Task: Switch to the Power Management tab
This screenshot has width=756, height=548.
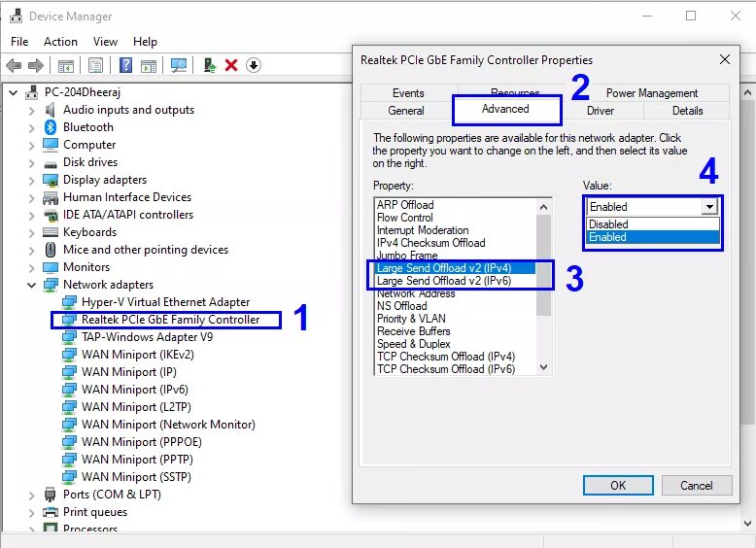Action: tap(651, 92)
